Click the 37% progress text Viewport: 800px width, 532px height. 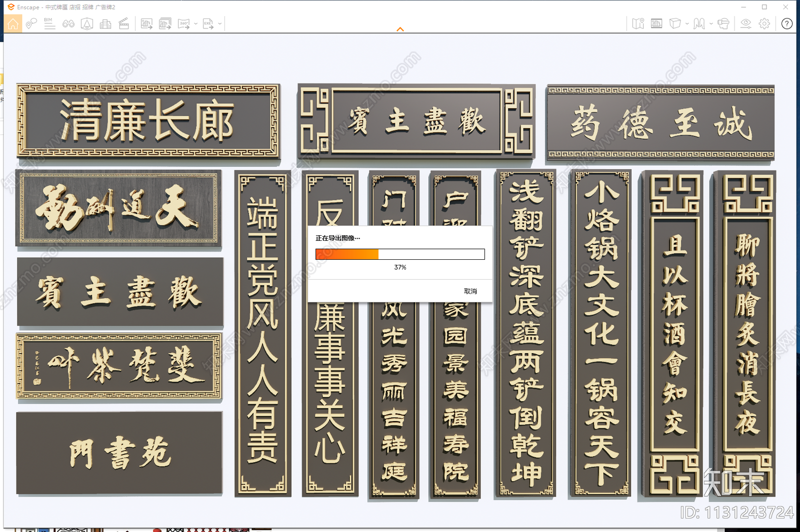pyautogui.click(x=400, y=267)
